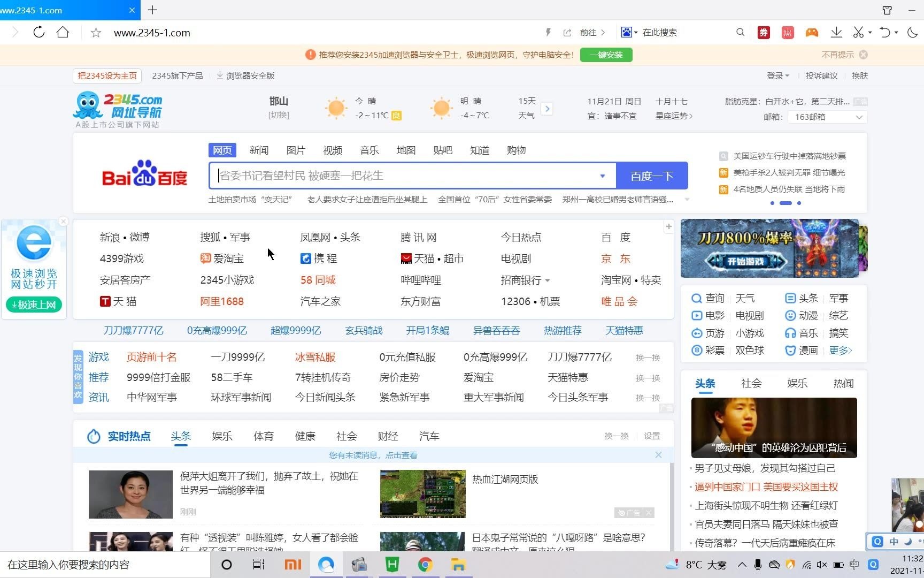
Task: Click 音乐 headphone icon link
Action: (802, 333)
